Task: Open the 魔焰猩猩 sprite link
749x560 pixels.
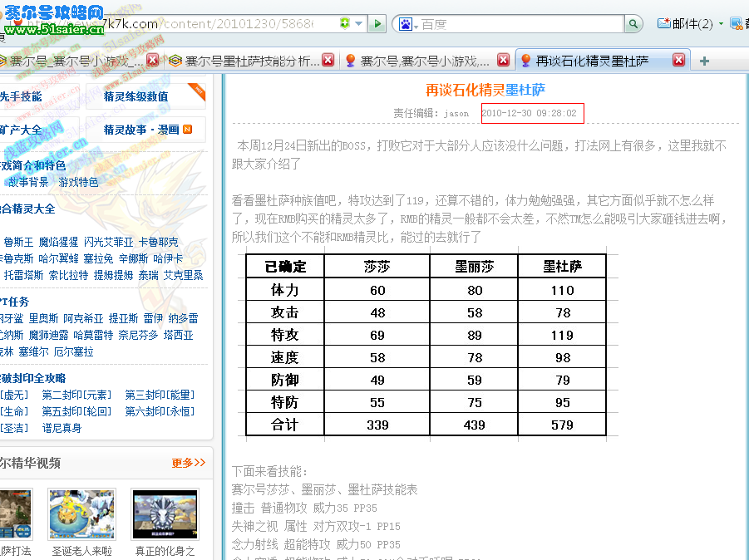Action: click(x=58, y=242)
